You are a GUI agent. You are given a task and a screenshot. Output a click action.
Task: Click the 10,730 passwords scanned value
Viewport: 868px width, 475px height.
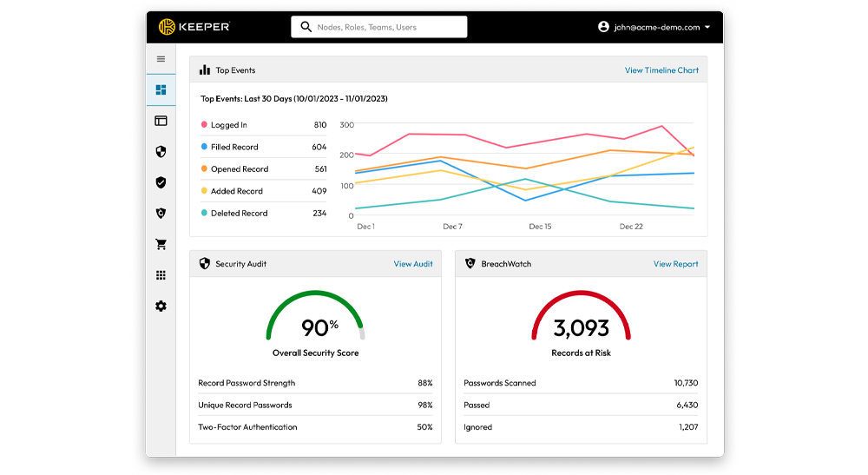[x=686, y=383]
